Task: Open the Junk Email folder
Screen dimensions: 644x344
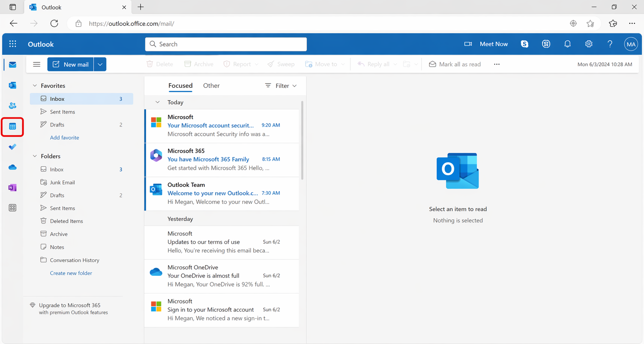Action: (x=62, y=183)
